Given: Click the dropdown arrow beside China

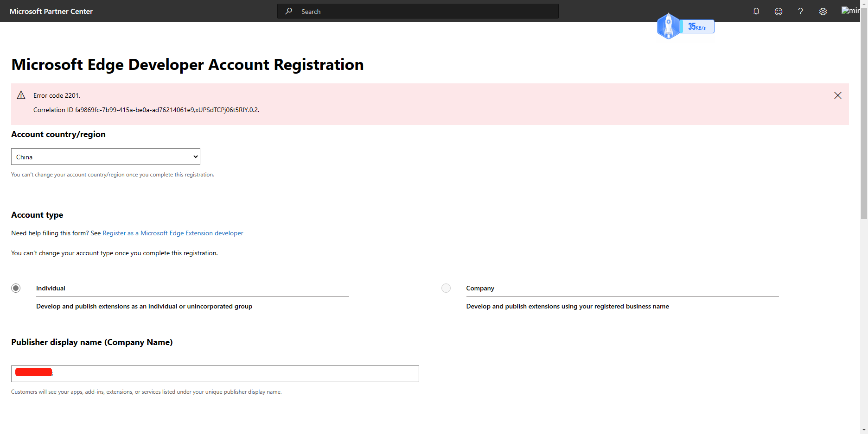Looking at the screenshot, I should tap(195, 157).
